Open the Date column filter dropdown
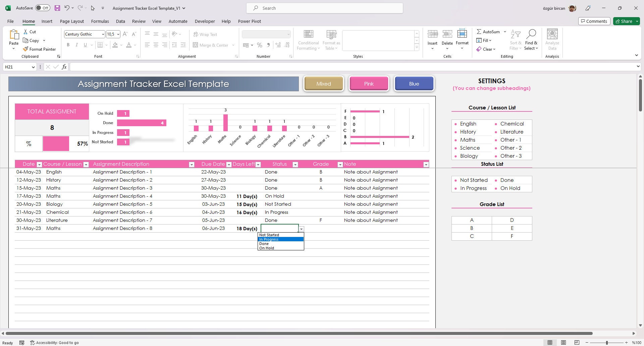 click(39, 164)
